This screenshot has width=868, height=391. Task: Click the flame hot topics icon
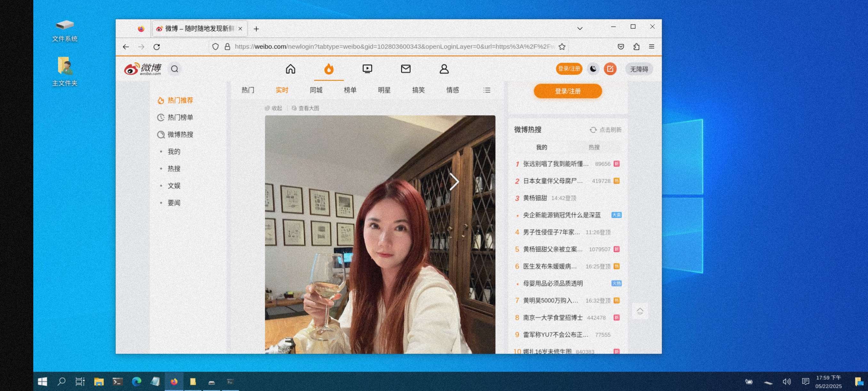[328, 69]
